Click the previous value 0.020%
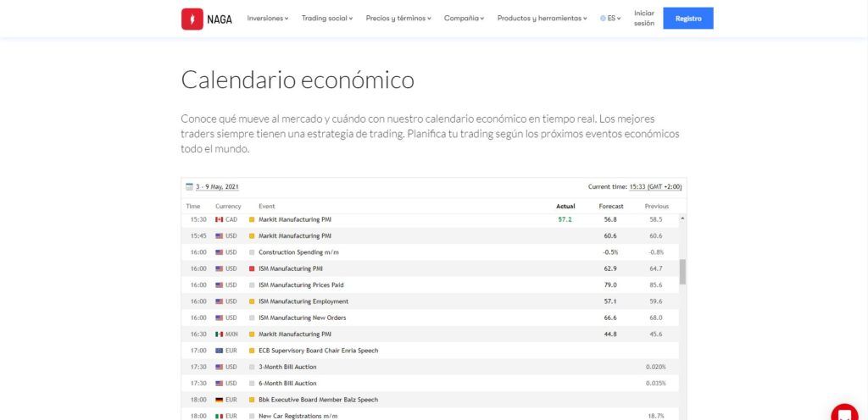The image size is (868, 420). pos(656,367)
